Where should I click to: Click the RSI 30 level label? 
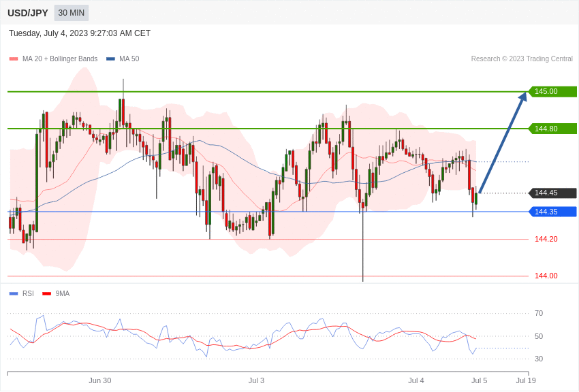(x=539, y=359)
